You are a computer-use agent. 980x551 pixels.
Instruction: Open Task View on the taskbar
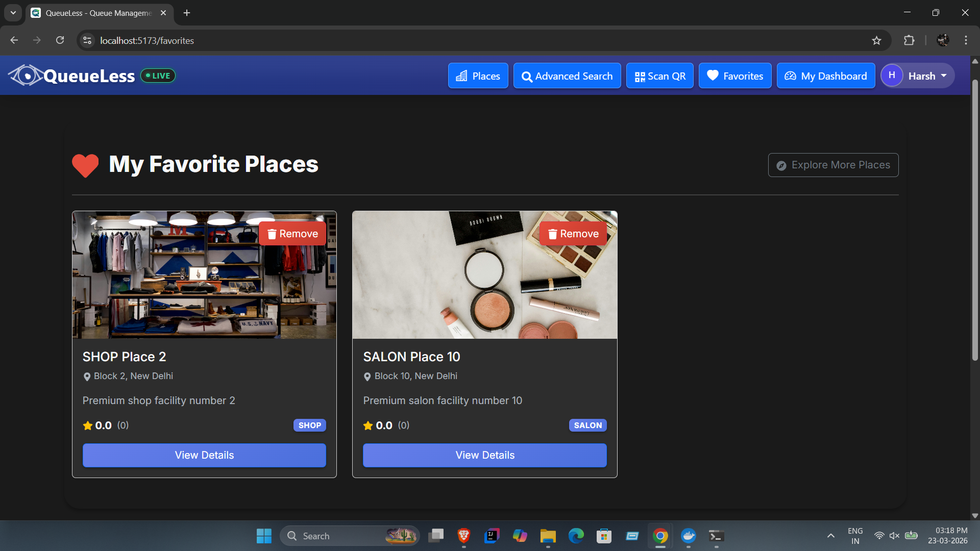436,536
